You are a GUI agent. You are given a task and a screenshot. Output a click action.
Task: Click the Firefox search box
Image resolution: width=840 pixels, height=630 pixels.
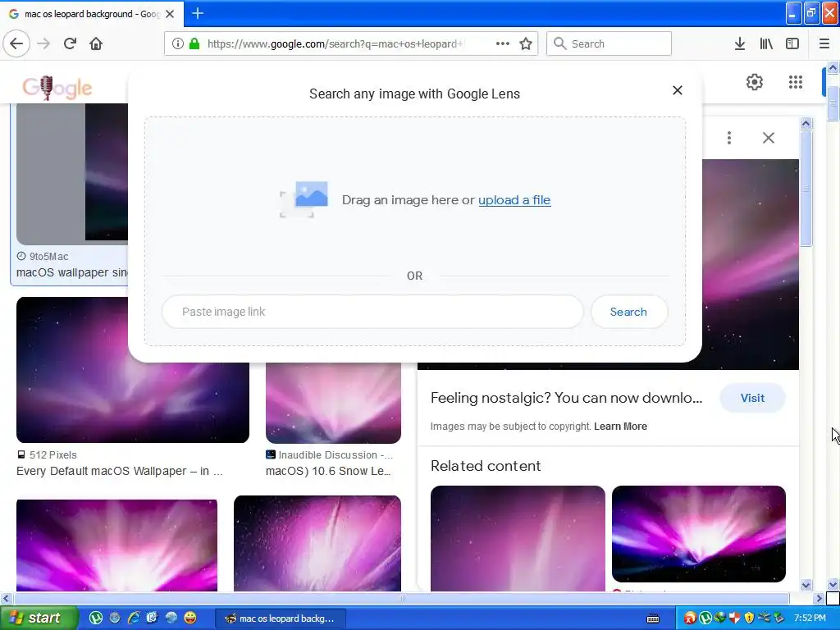609,44
